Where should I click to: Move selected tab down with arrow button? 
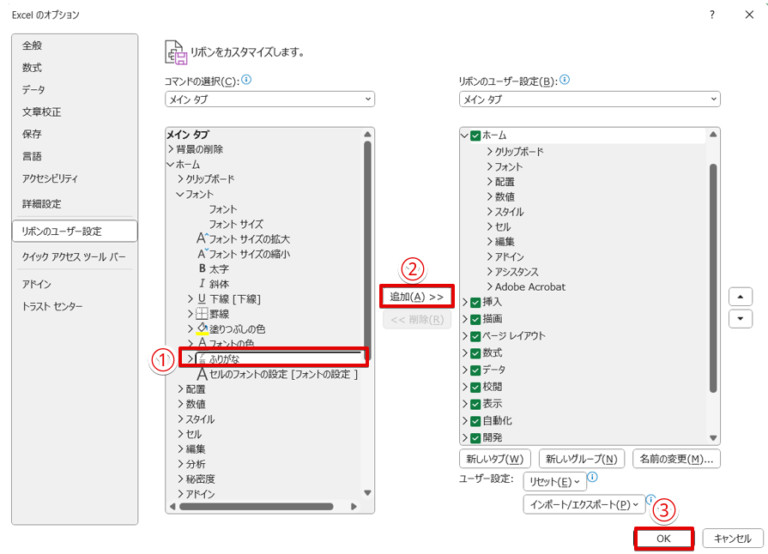click(x=740, y=319)
